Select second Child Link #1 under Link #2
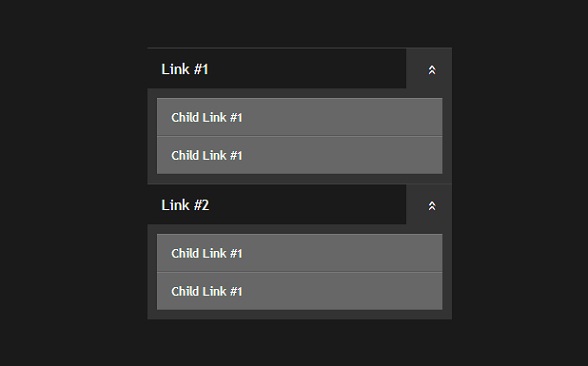The width and height of the screenshot is (588, 366). [x=300, y=291]
